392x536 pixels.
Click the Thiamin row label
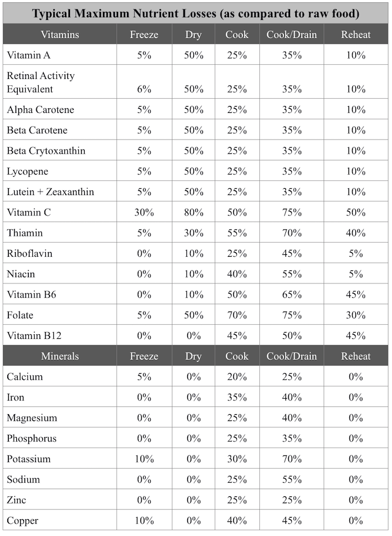coord(25,233)
